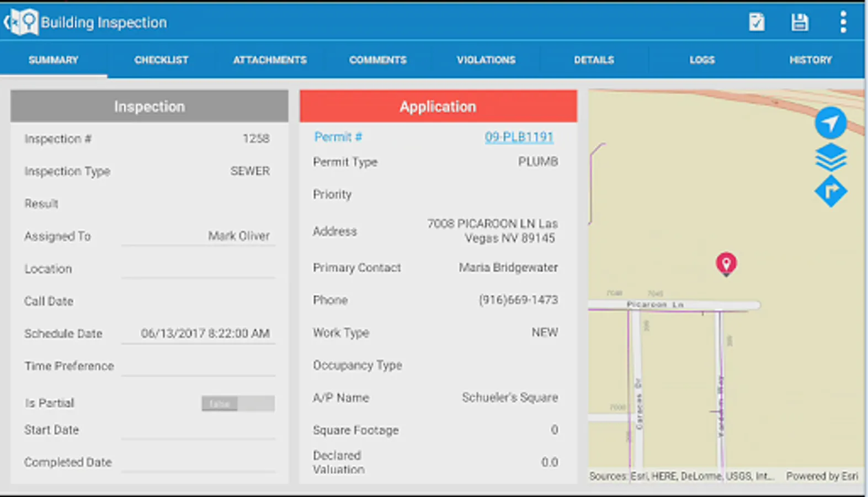The width and height of the screenshot is (868, 497).
Task: Tap the Time Preference field
Action: pos(199,366)
